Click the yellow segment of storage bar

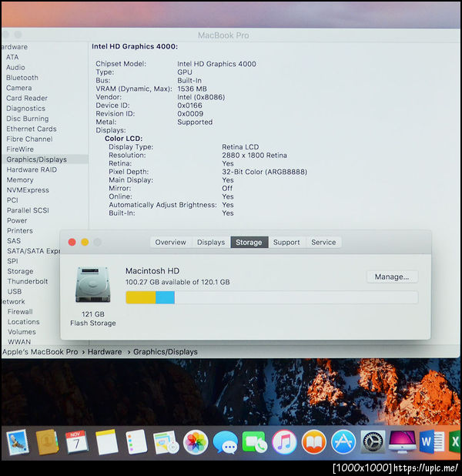tap(141, 297)
